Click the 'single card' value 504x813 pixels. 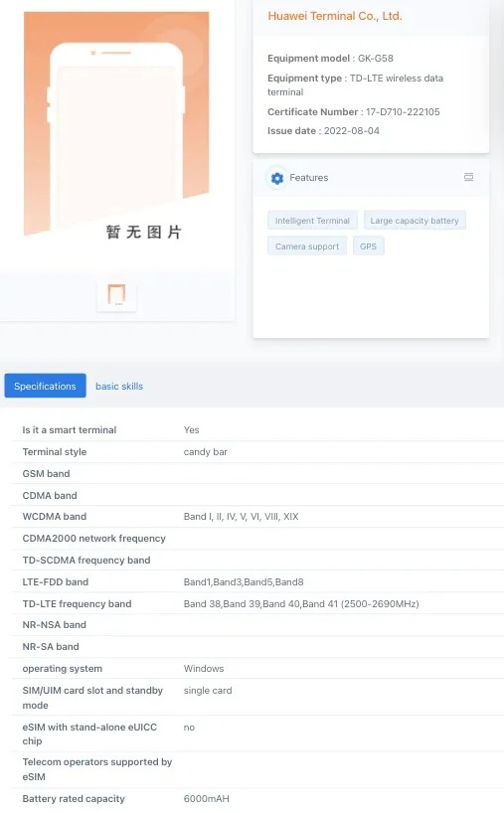[208, 691]
